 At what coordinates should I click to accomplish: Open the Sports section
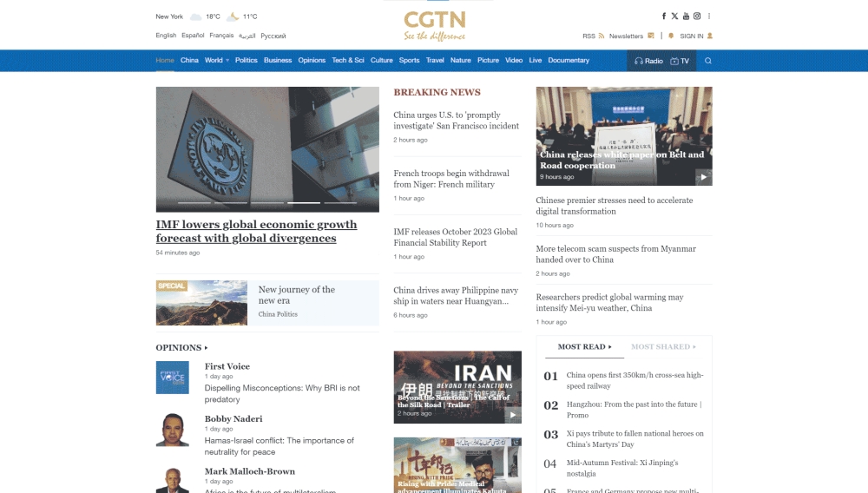(x=409, y=60)
